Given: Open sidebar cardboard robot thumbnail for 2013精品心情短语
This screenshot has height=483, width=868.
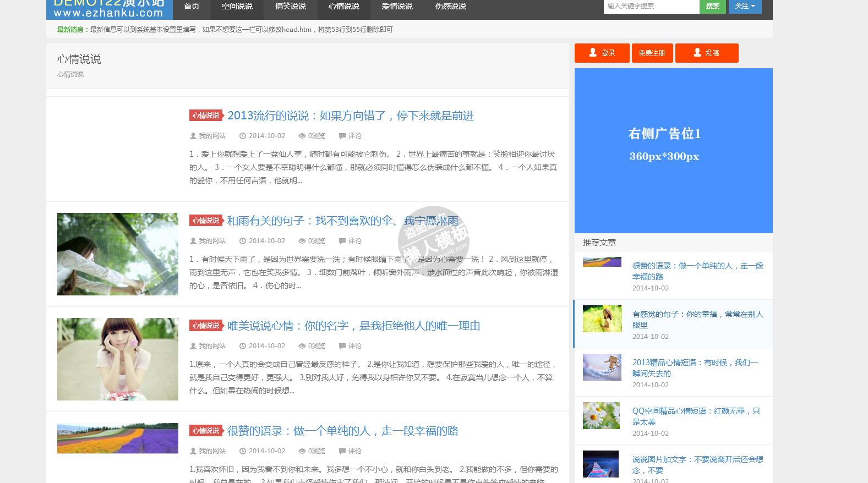Looking at the screenshot, I should (602, 367).
